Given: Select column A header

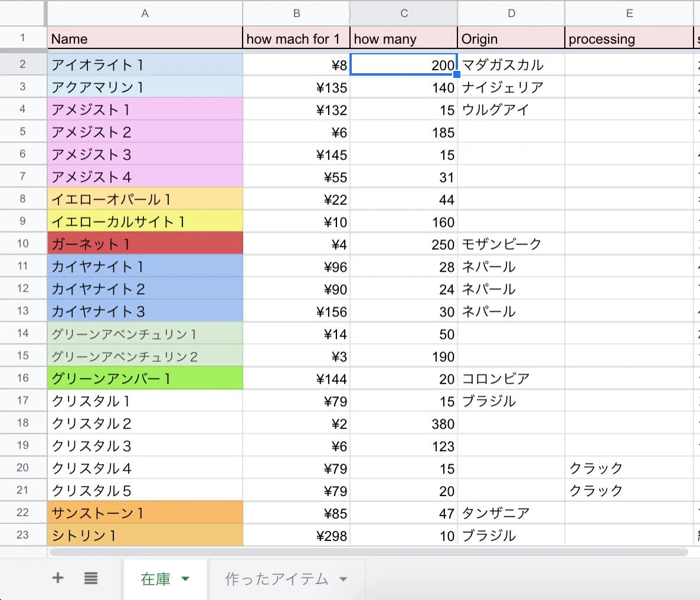Looking at the screenshot, I should click(145, 13).
